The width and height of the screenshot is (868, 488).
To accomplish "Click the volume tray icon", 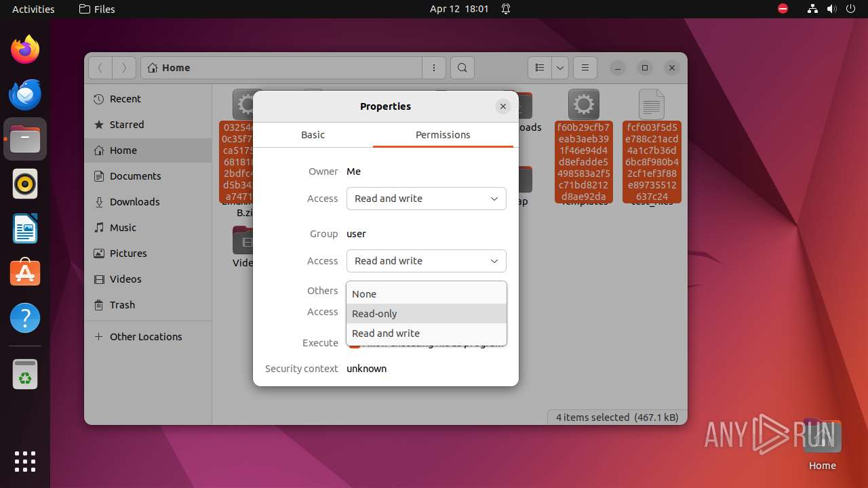I will pyautogui.click(x=831, y=9).
